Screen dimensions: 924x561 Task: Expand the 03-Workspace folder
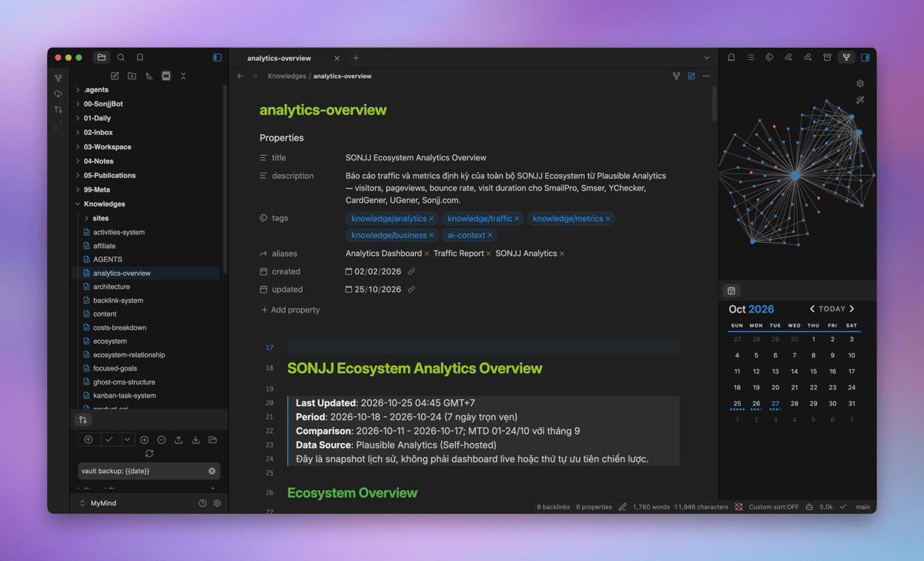[78, 147]
